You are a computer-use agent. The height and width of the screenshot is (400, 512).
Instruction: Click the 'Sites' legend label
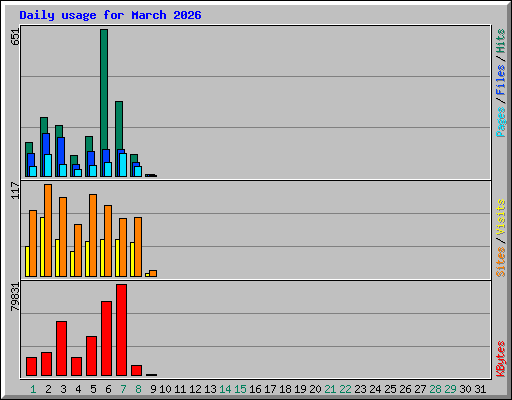point(501,262)
